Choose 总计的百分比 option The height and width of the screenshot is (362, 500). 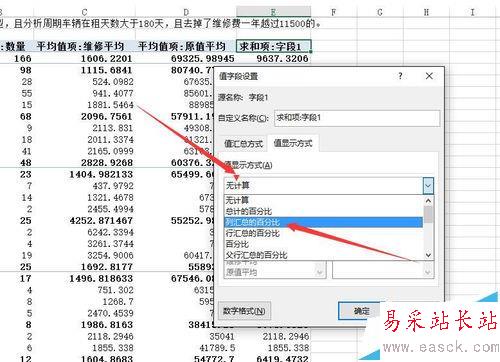click(324, 211)
